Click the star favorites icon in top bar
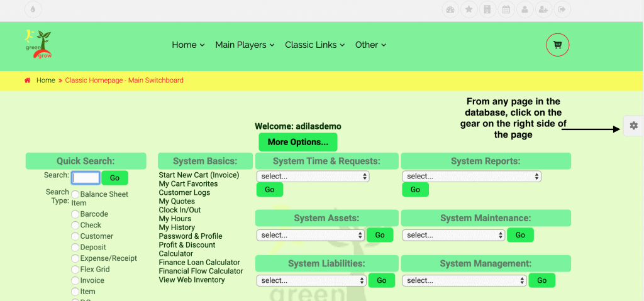 click(x=469, y=9)
